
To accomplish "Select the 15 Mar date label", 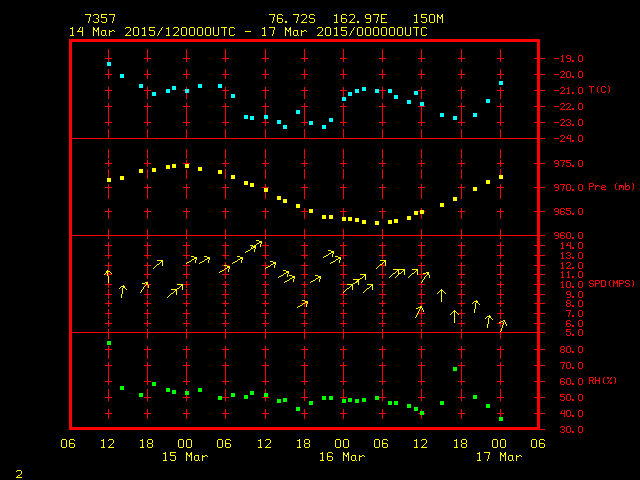I will (x=185, y=457).
